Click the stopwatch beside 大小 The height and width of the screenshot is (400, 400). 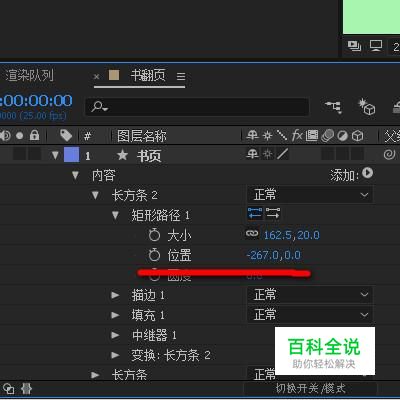pyautogui.click(x=154, y=235)
